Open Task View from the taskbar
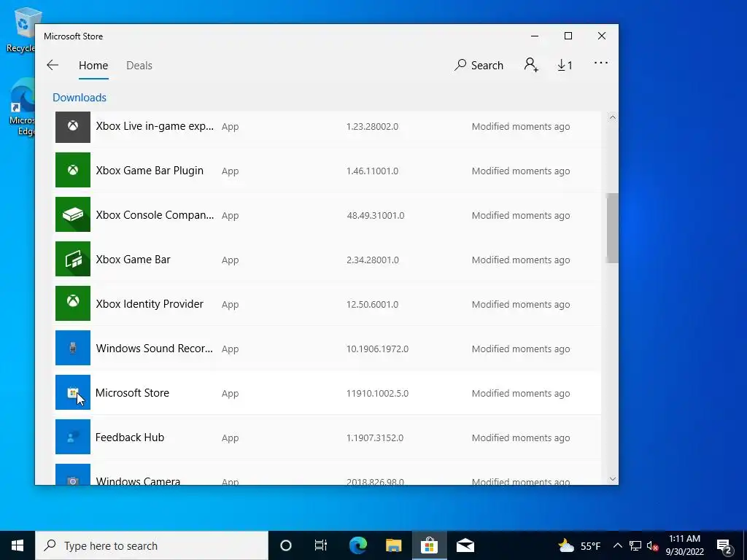This screenshot has height=560, width=747. [321, 545]
